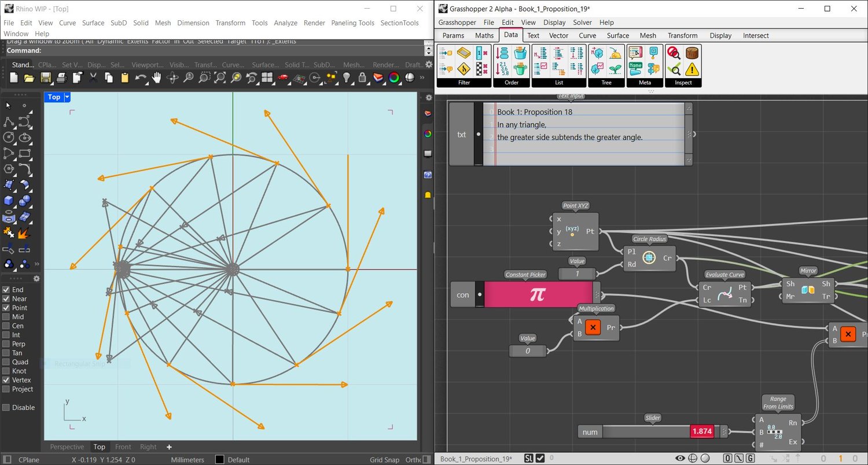
Task: Click the Book_1_Proposition_19* document tab
Action: pos(476,459)
